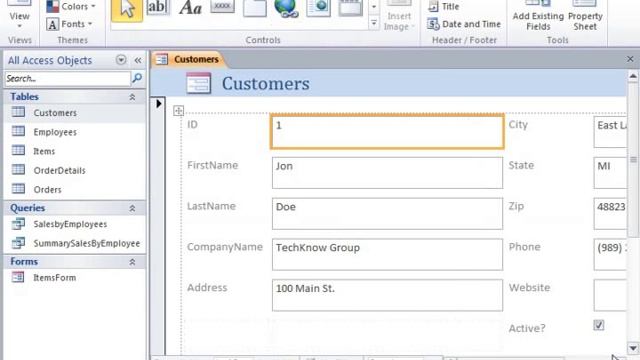Image resolution: width=640 pixels, height=360 pixels.
Task: Select the empty Website field
Action: tap(610, 296)
